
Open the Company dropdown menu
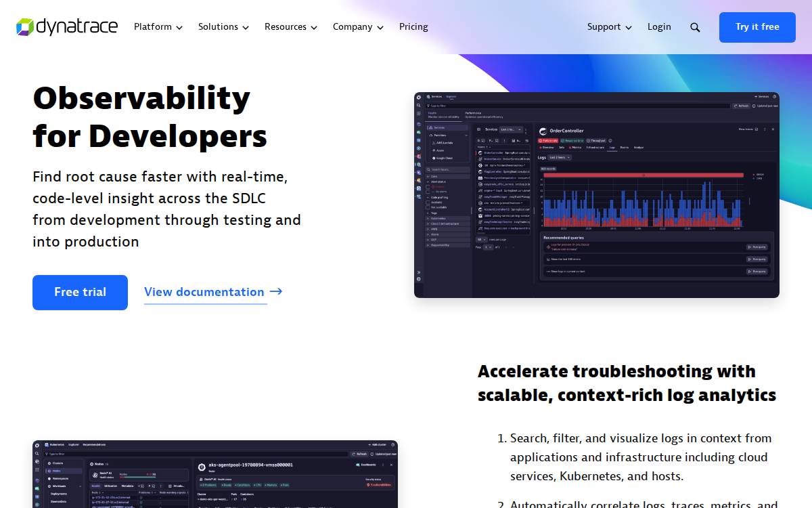coord(358,27)
